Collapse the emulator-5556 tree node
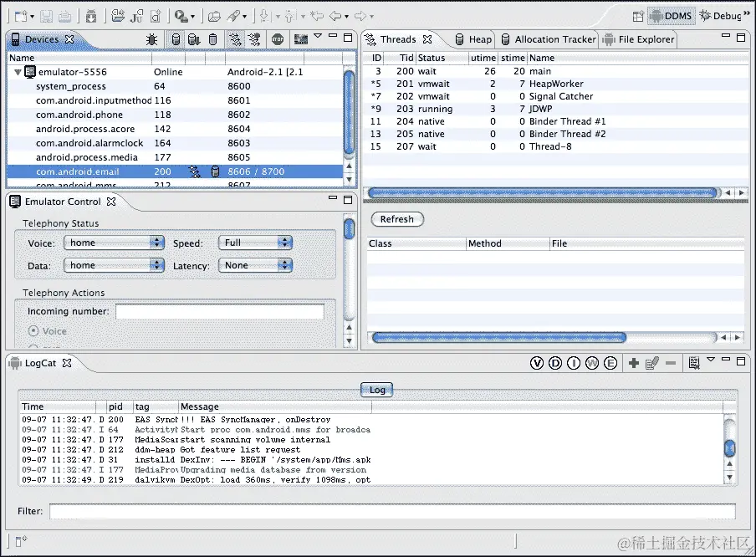This screenshot has width=756, height=557. [x=18, y=72]
